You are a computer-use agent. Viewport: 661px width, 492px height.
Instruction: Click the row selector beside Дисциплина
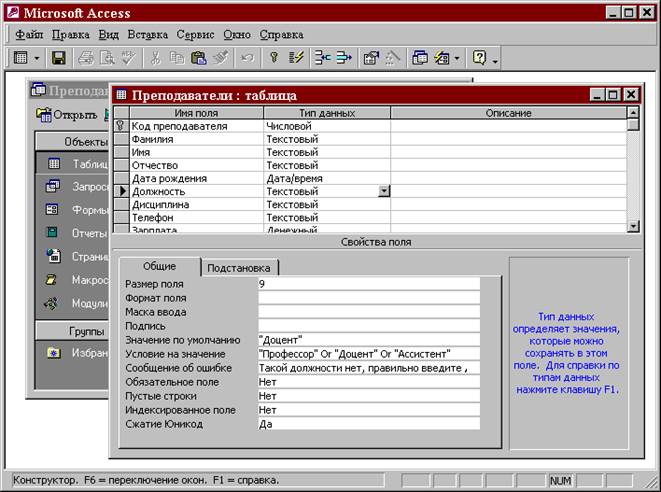121,205
